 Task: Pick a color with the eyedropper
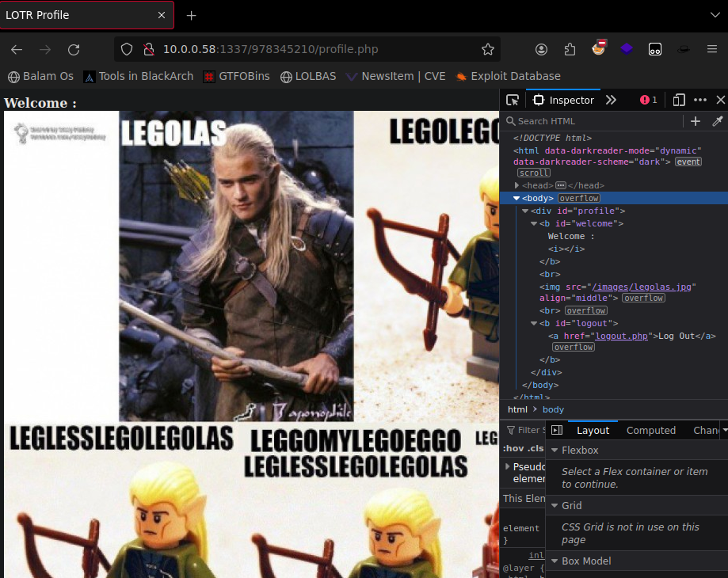(x=718, y=121)
